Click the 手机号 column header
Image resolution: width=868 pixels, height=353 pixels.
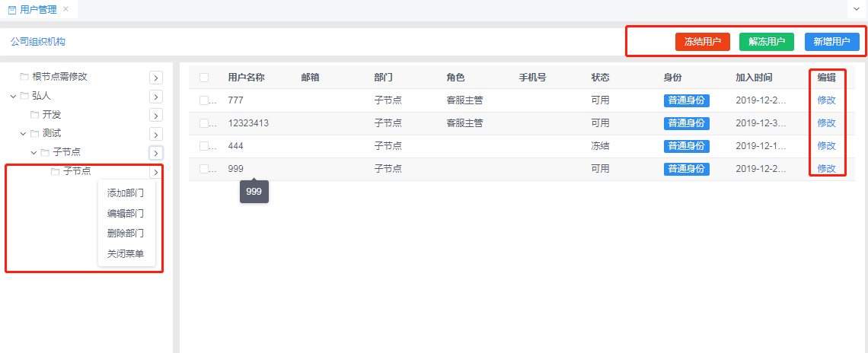[x=532, y=78]
